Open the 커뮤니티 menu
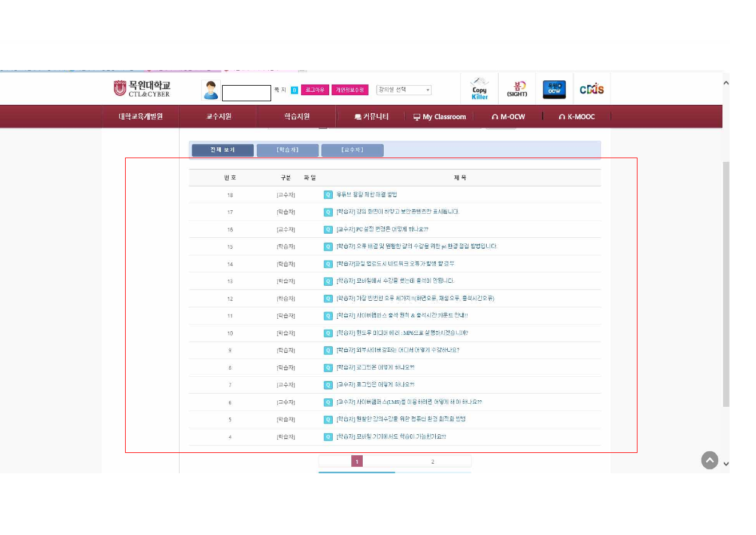Viewport: 756px width, 535px height. [371, 117]
